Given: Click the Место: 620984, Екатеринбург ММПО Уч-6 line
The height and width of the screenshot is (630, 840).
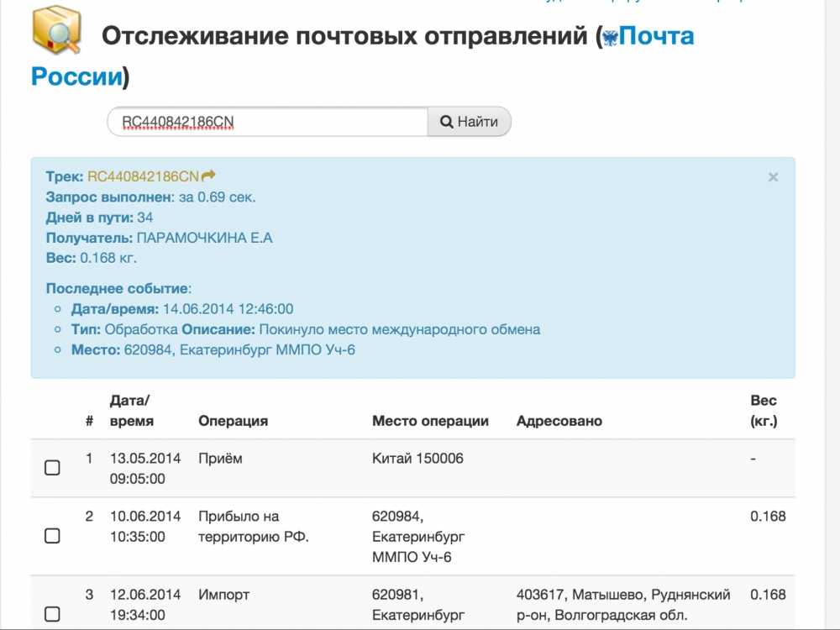Looking at the screenshot, I should pyautogui.click(x=213, y=349).
